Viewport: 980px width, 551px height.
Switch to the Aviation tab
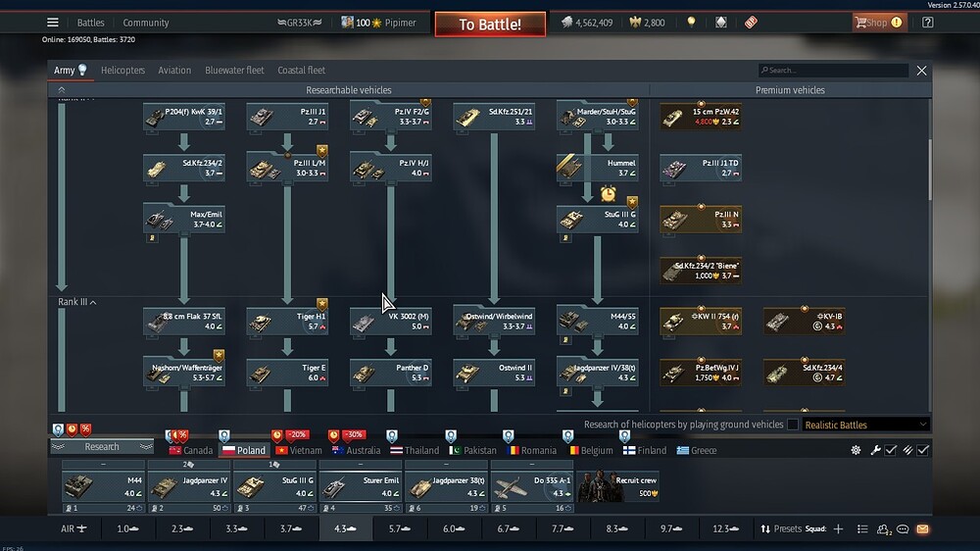point(174,70)
